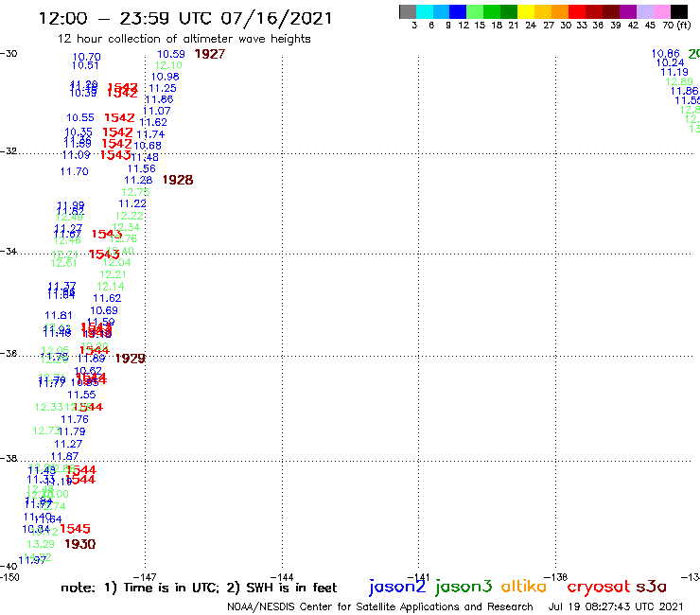Click the wave height value '11.81'

[58, 315]
